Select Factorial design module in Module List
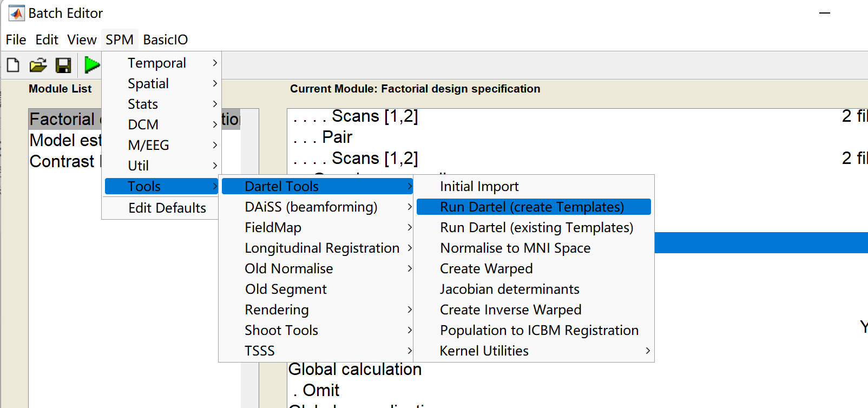 65,119
